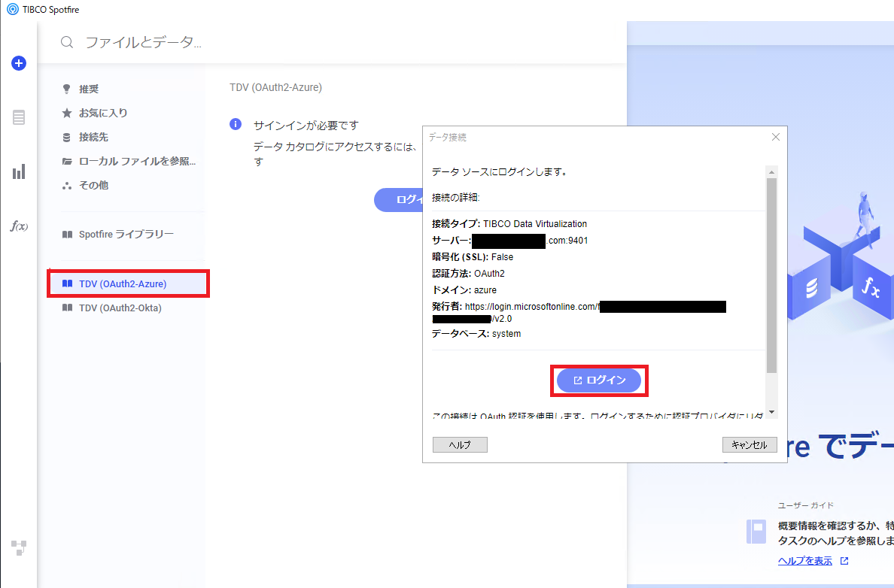Click the blue plus add data icon
Viewport: 894px width, 588px height.
pyautogui.click(x=19, y=63)
